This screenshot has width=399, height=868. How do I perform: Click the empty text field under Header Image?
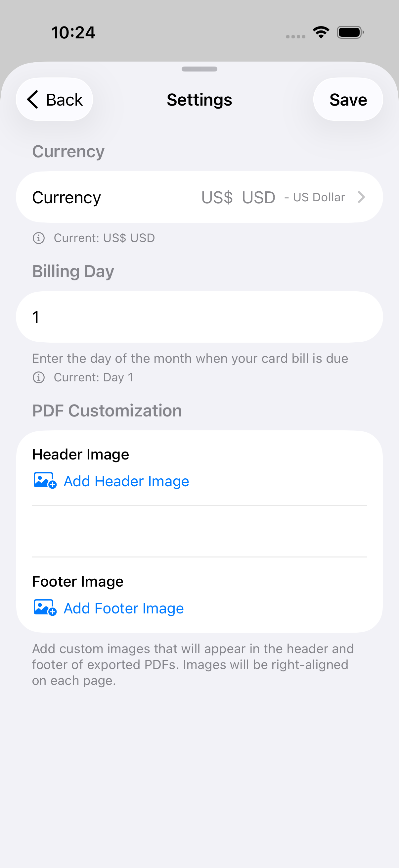point(199,532)
